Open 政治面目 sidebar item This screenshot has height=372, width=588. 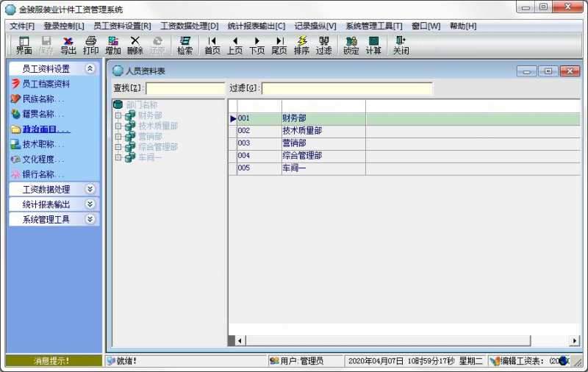click(x=46, y=129)
